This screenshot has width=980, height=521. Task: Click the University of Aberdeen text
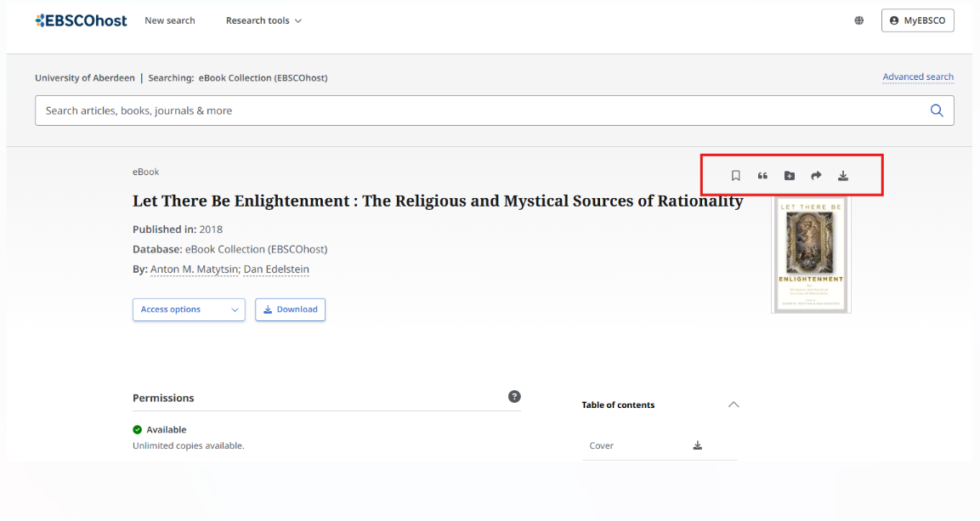(85, 78)
